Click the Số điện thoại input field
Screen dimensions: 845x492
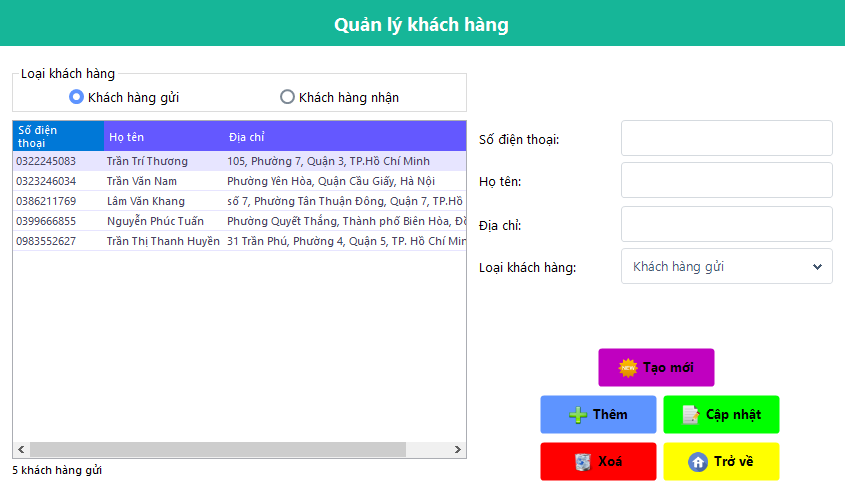click(x=726, y=138)
